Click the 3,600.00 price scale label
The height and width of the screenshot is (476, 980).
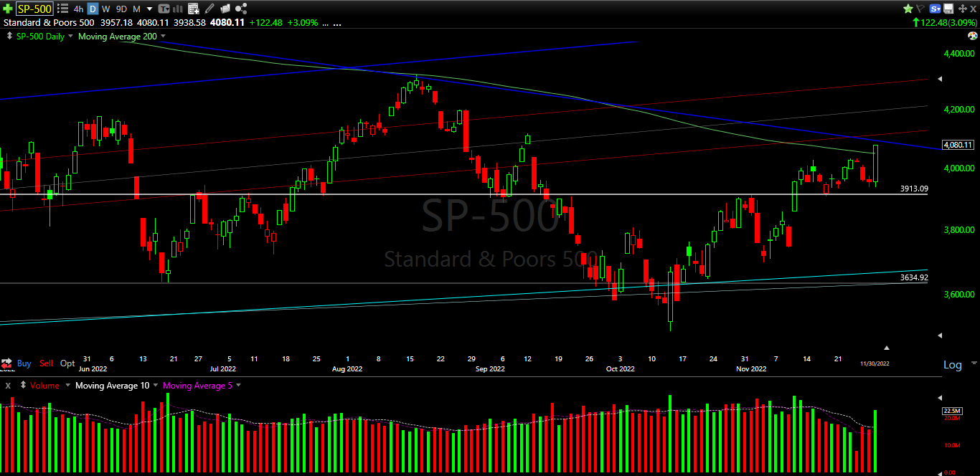960,294
